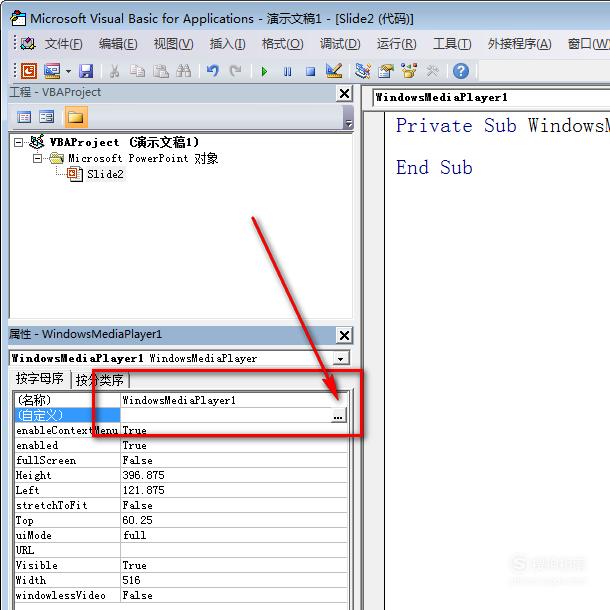Click the Help question mark icon
Image resolution: width=610 pixels, height=610 pixels.
pyautogui.click(x=461, y=71)
